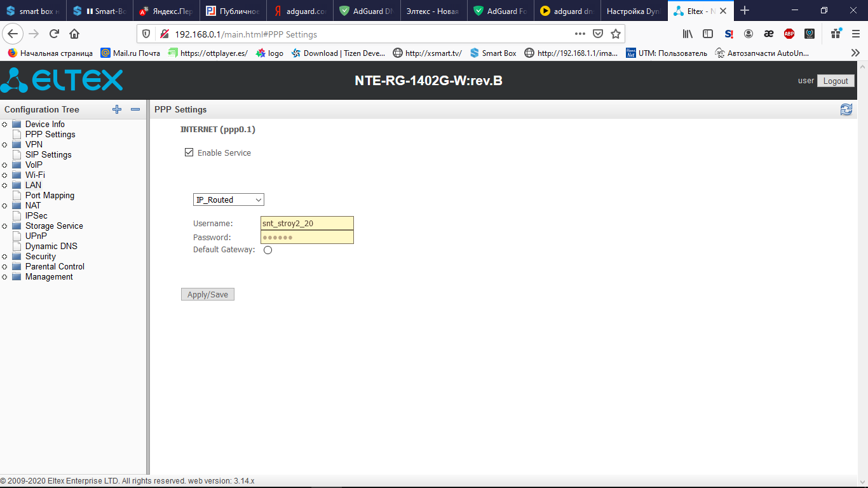This screenshot has width=868, height=488.
Task: Expand the Management tree node
Action: [x=4, y=277]
